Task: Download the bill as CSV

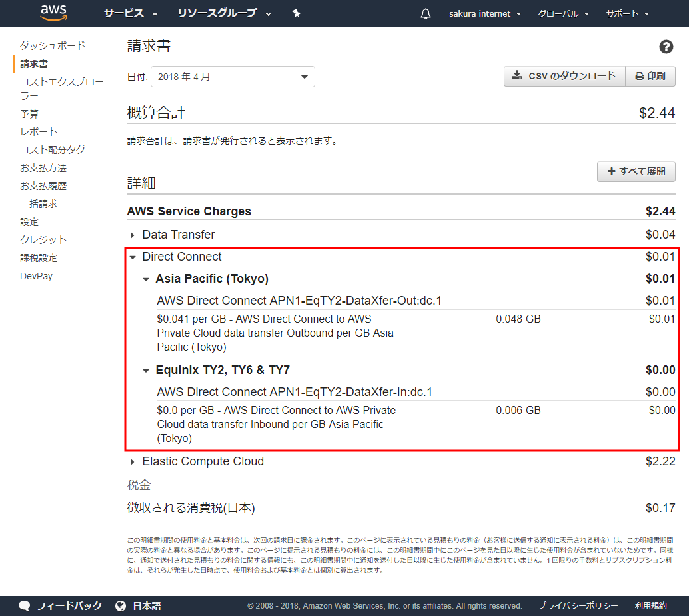Action: tap(564, 76)
